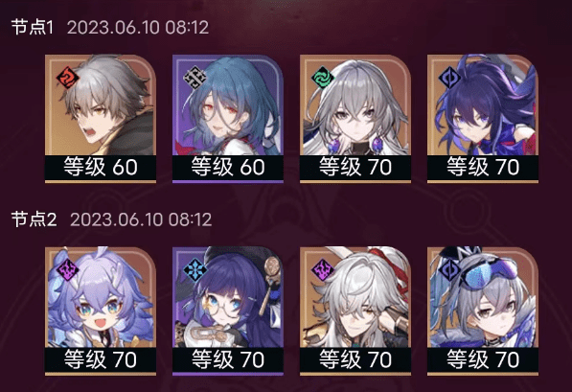This screenshot has height=392, width=572.
Task: Select the gray-haired Trailblazer portrait in 节点1
Action: coord(101,105)
